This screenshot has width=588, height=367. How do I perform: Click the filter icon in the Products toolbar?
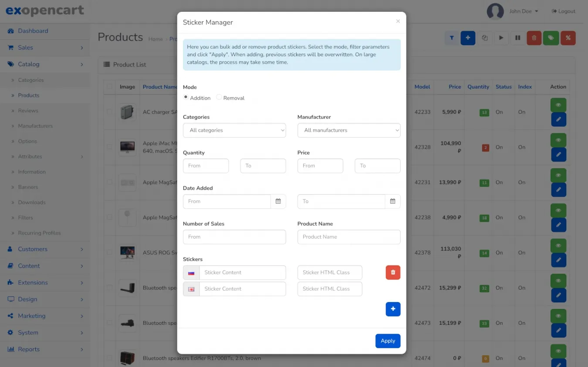[x=452, y=38]
